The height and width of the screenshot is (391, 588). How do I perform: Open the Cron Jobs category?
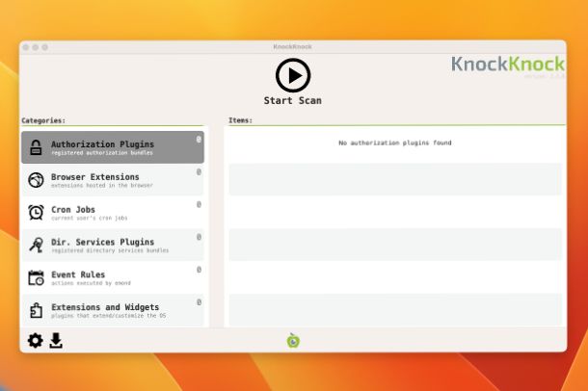113,212
